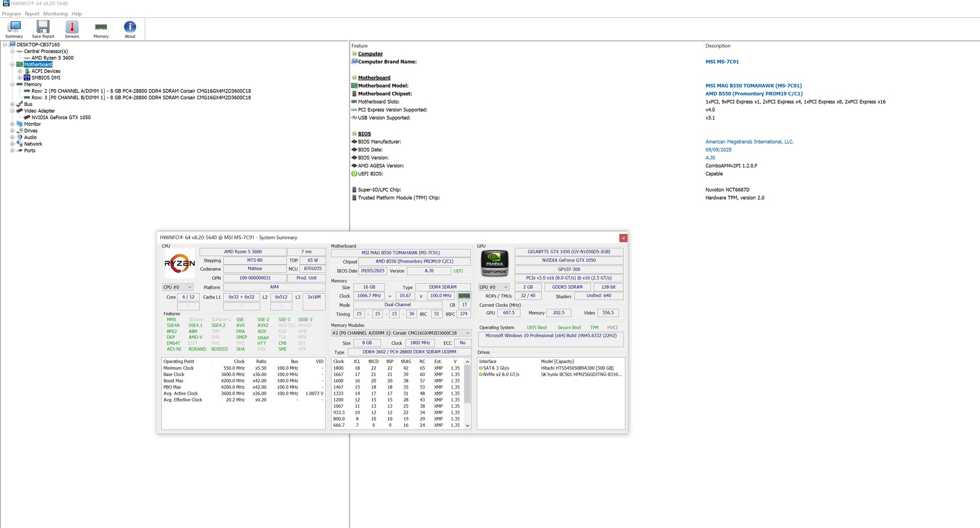Open the Memory Modules dropdown

pos(401,333)
